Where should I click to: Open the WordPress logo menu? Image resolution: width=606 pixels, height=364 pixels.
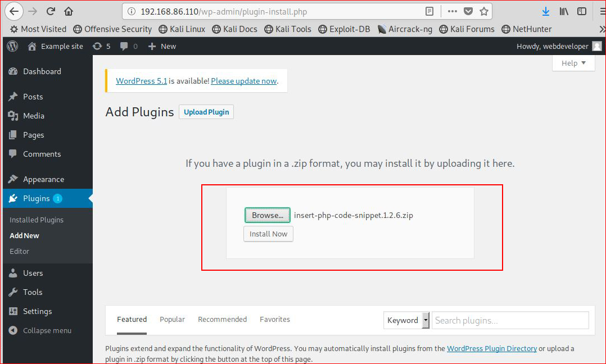tap(12, 46)
